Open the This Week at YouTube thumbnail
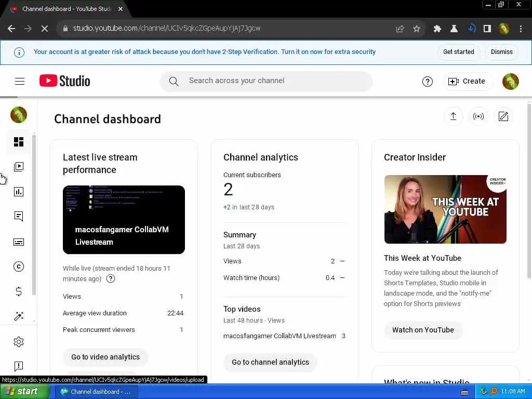 (x=445, y=209)
